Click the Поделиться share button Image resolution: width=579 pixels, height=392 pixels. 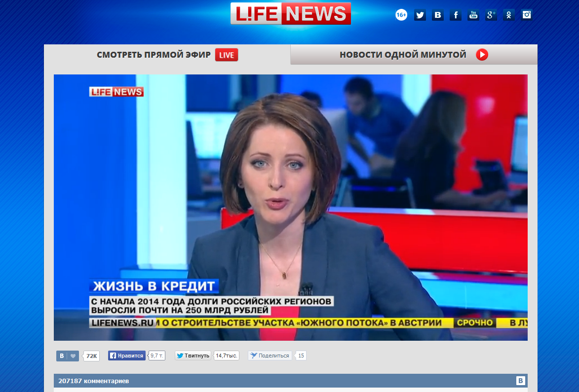[x=270, y=356]
